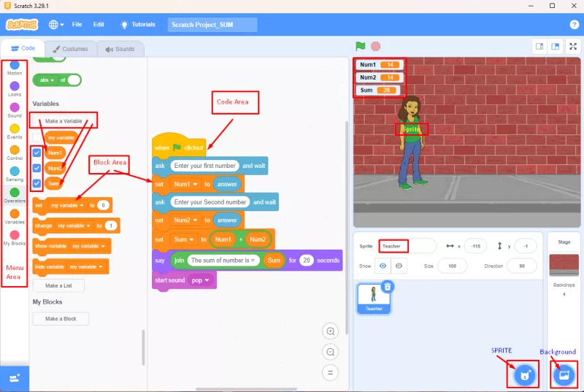Viewport: 584px width, 392px height.
Task: Open variable dropdown in palette set block
Action: pyautogui.click(x=67, y=206)
